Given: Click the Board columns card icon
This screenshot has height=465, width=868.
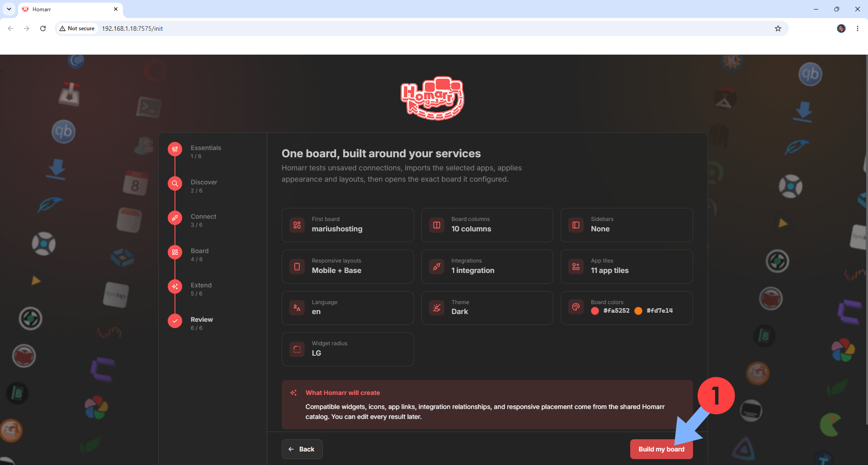Looking at the screenshot, I should [x=437, y=225].
